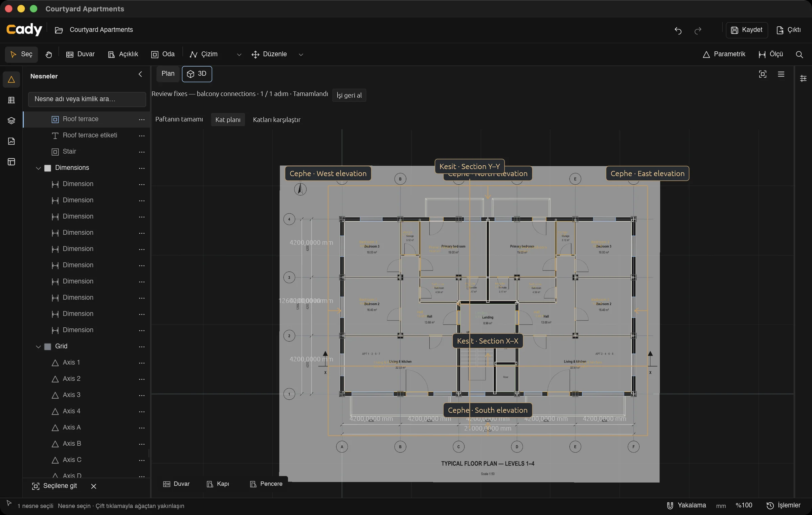Click the bottom Duvar quick tool
This screenshot has height=515, width=812.
coord(176,484)
